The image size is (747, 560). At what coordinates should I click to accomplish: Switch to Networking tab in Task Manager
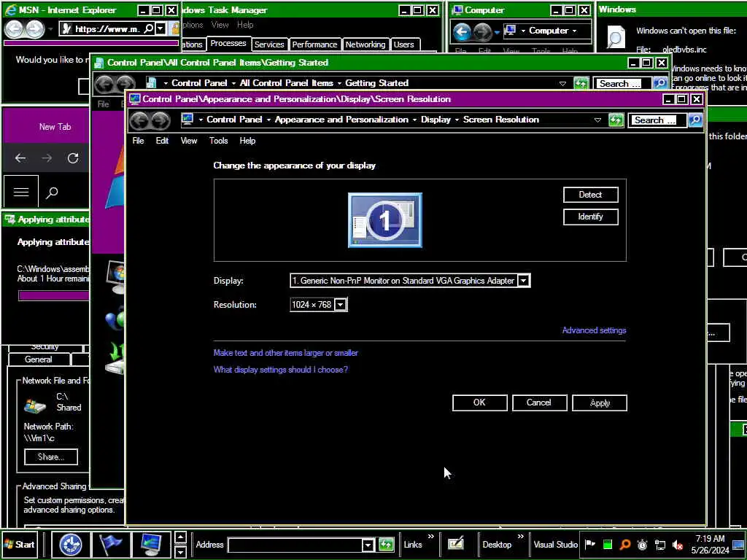[365, 44]
